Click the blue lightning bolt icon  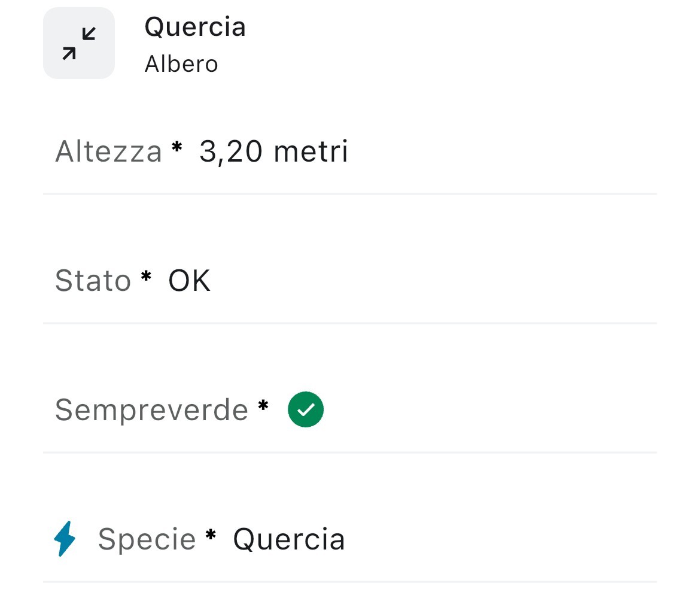click(x=65, y=539)
